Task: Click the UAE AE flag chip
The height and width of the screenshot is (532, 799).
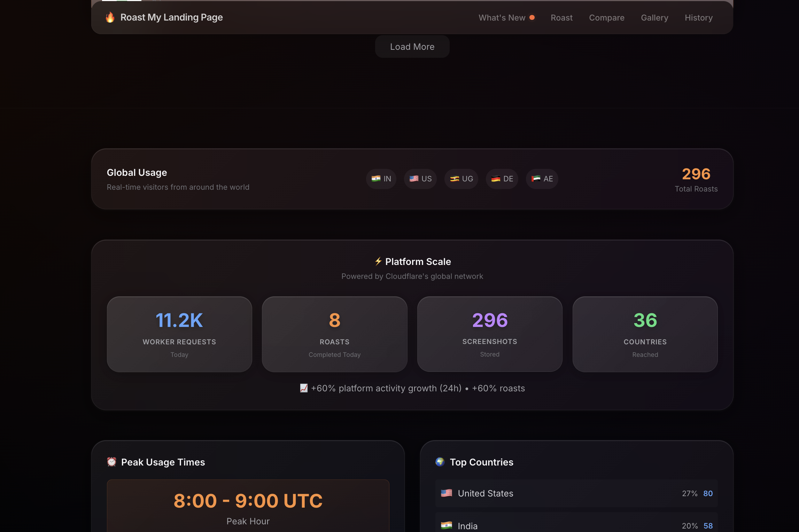Action: click(x=542, y=179)
